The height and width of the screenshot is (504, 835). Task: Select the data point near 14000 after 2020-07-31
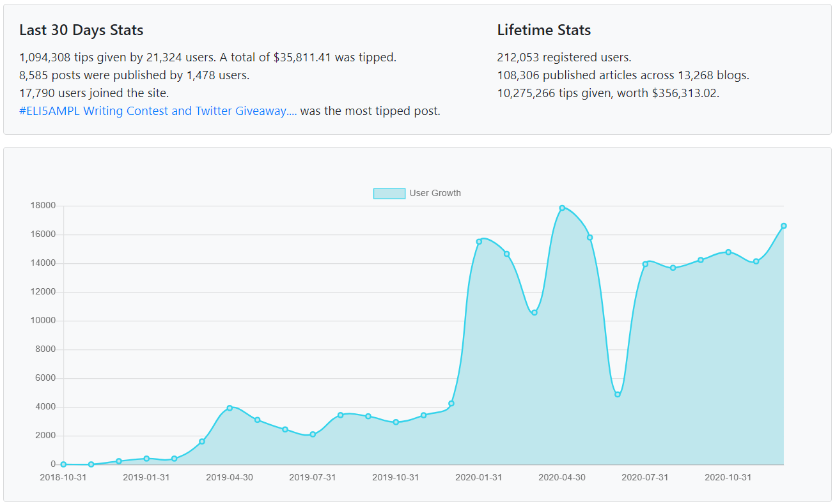pos(645,264)
